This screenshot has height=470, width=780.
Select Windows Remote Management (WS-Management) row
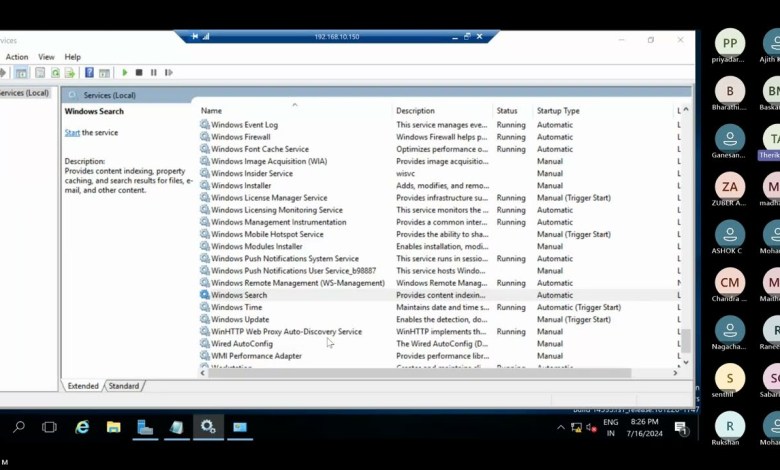(x=438, y=282)
